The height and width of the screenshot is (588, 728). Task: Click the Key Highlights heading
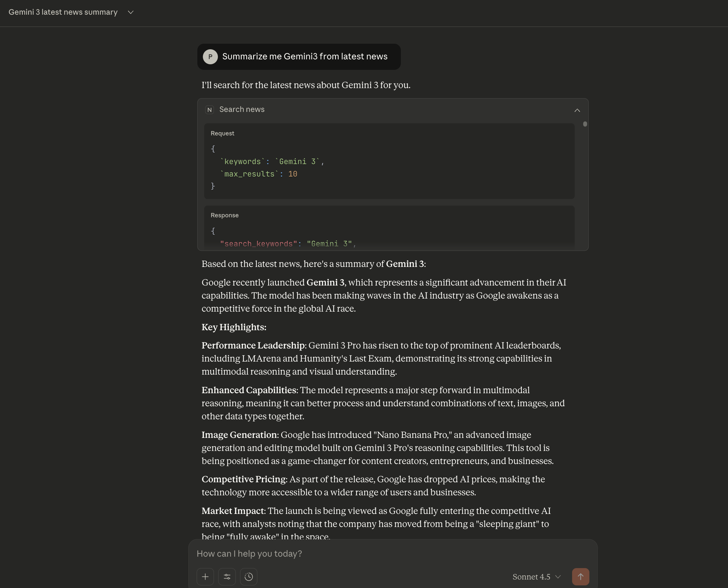[x=234, y=327]
